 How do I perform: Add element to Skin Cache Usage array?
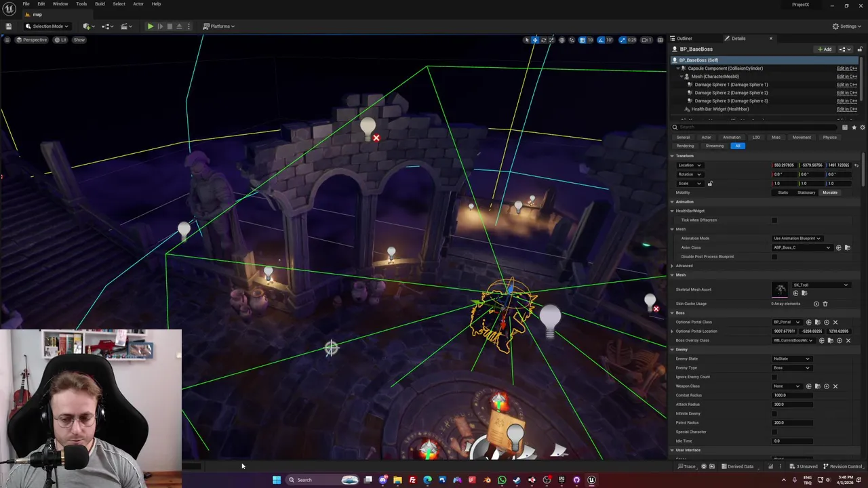816,304
